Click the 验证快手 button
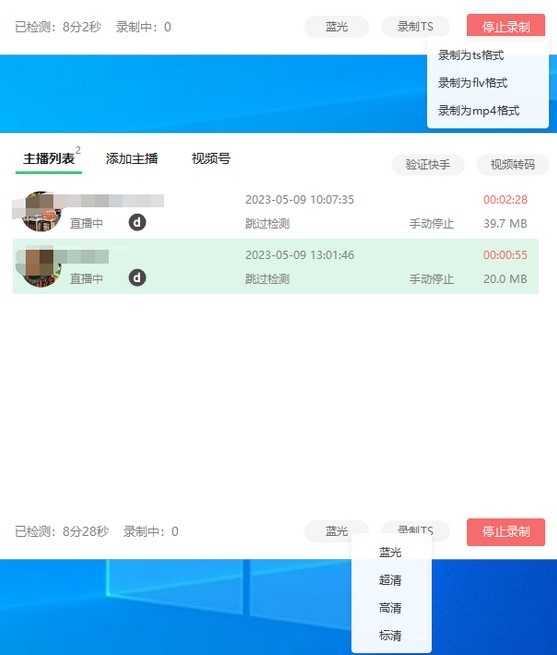Screen dimensions: 557x655 pos(428,165)
